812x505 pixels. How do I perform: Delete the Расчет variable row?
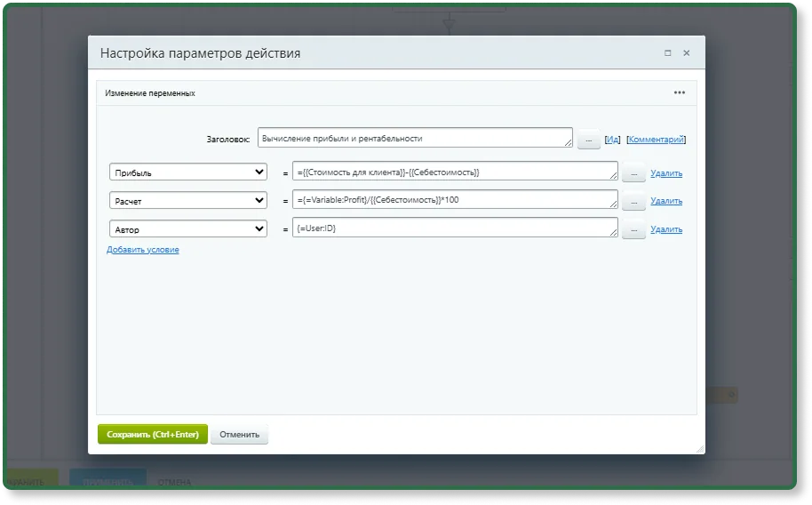[666, 201]
